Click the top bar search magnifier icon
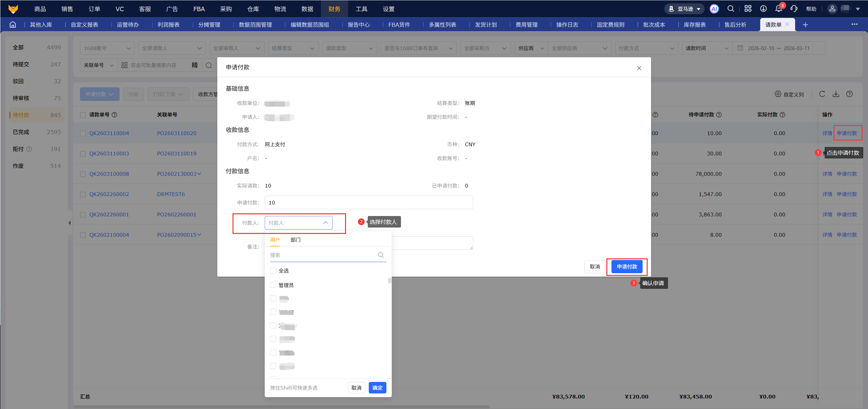This screenshot has height=409, width=868. (731, 9)
